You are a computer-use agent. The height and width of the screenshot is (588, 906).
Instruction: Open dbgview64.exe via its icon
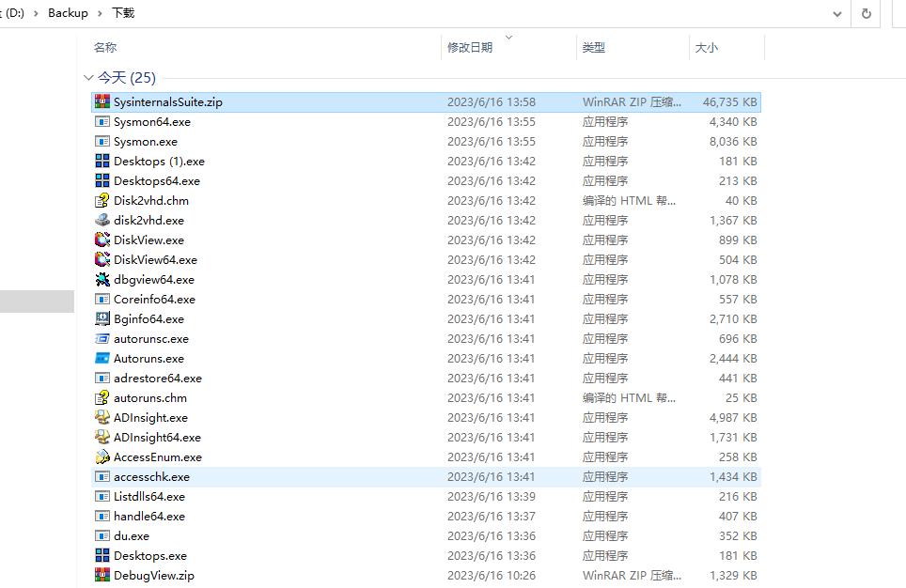[101, 279]
